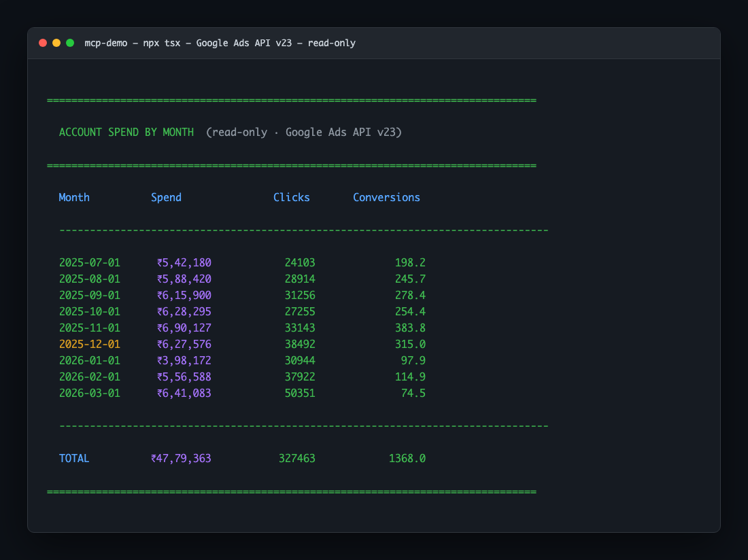
Task: Select the date 2026-03-01
Action: click(x=90, y=393)
